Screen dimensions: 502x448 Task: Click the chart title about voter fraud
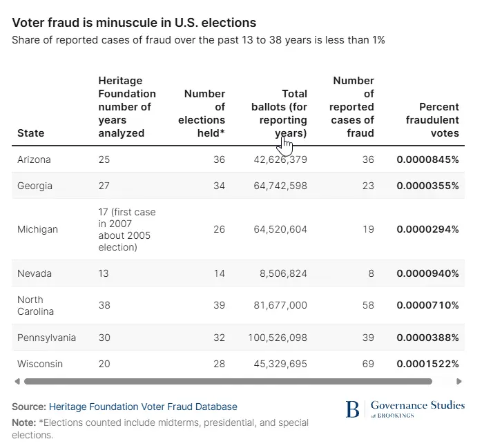click(134, 23)
